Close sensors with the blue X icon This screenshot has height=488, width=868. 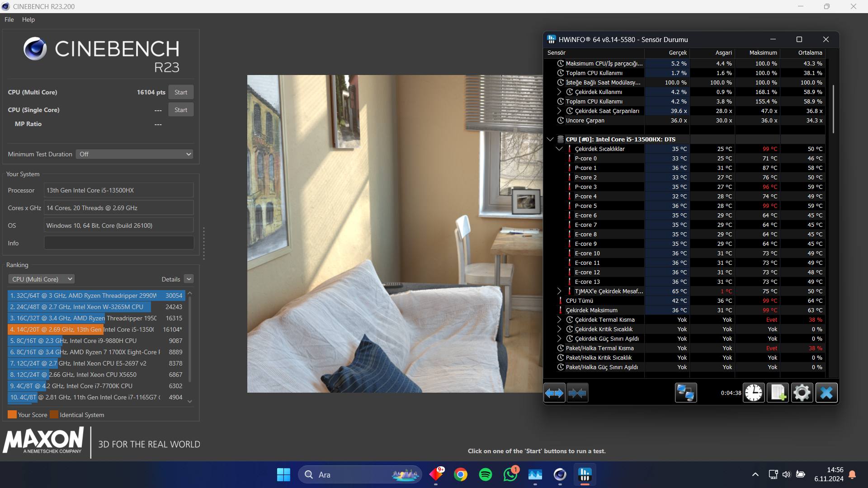[x=826, y=393]
